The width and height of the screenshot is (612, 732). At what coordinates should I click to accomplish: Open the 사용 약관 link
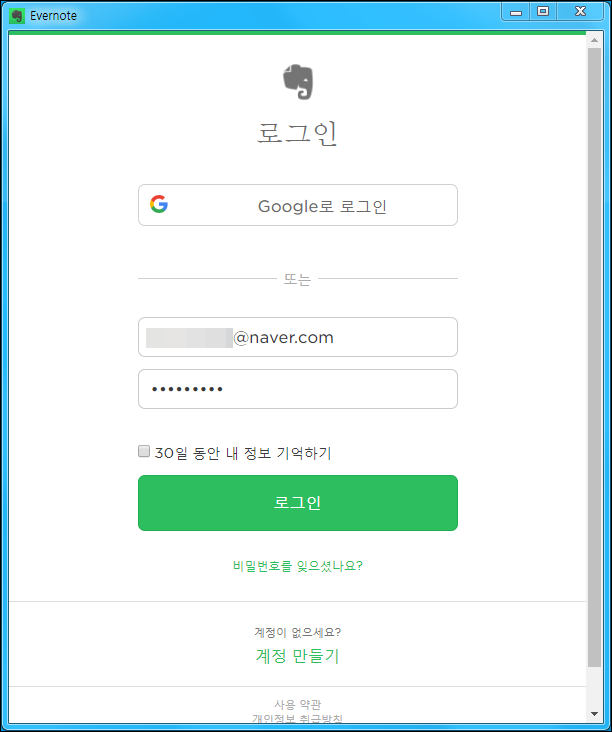[297, 704]
